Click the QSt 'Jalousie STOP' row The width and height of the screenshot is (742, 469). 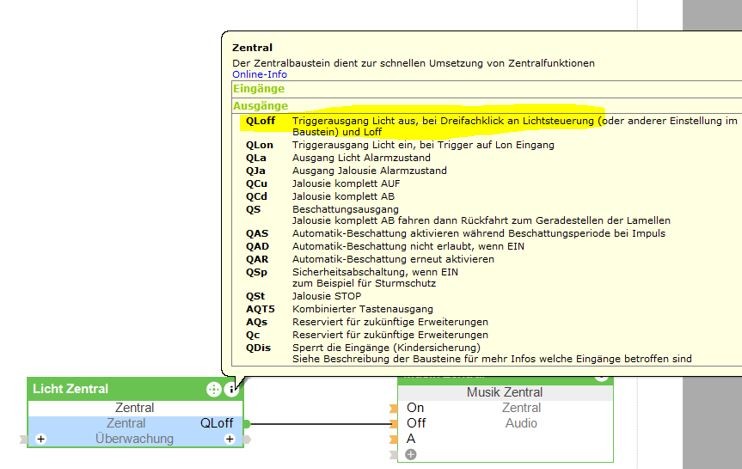(303, 296)
